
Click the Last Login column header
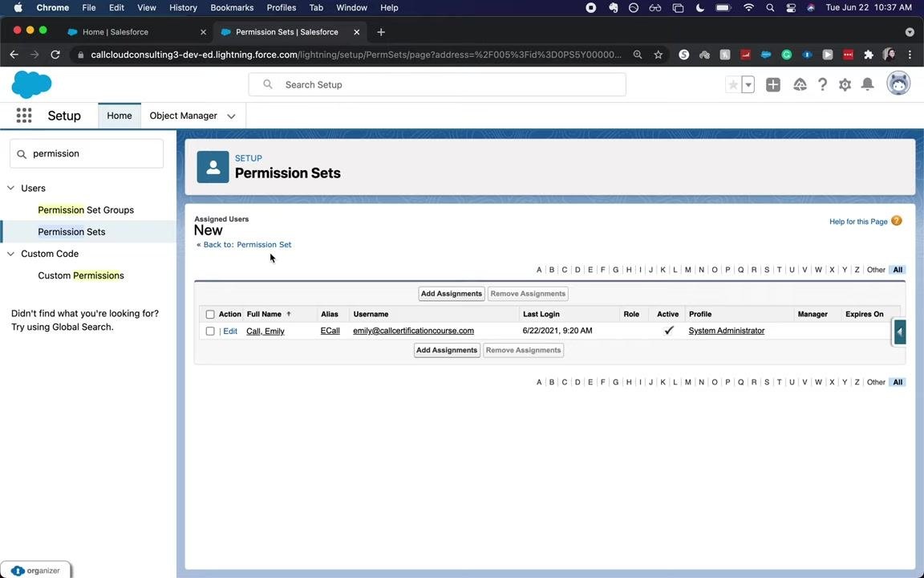coord(541,315)
